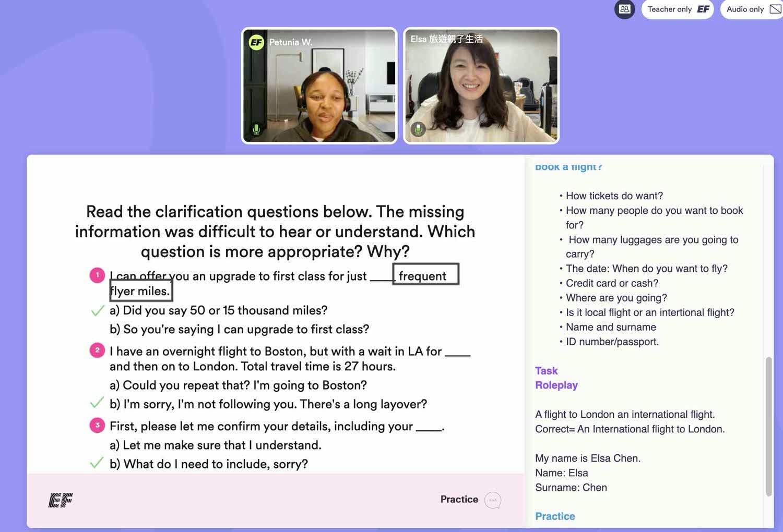Image resolution: width=783 pixels, height=532 pixels.
Task: Click the speech bubble icon beside Practice
Action: 492,500
